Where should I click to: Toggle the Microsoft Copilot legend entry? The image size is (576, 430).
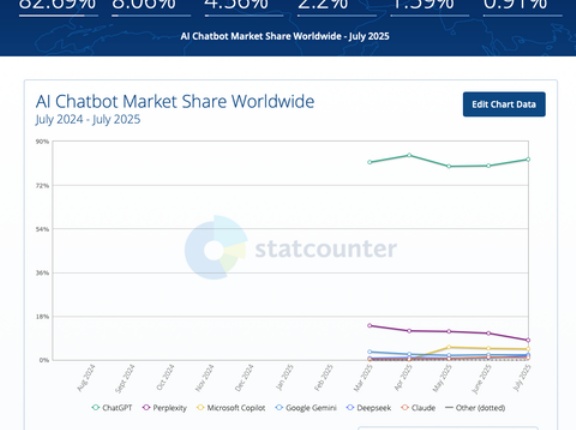[x=231, y=408]
